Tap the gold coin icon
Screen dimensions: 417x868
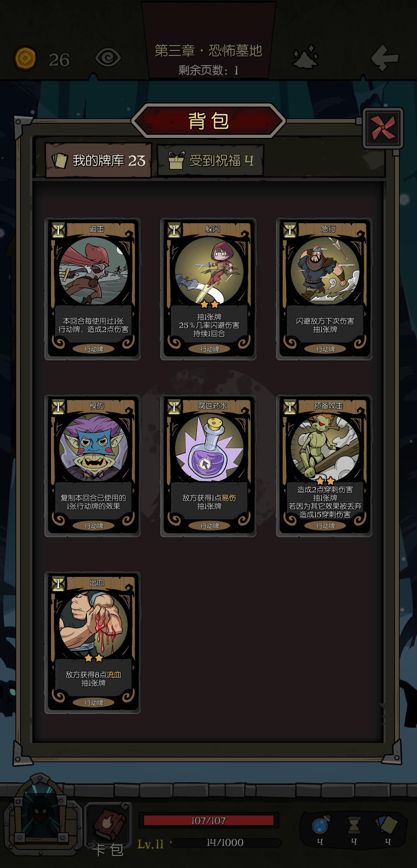[x=25, y=58]
